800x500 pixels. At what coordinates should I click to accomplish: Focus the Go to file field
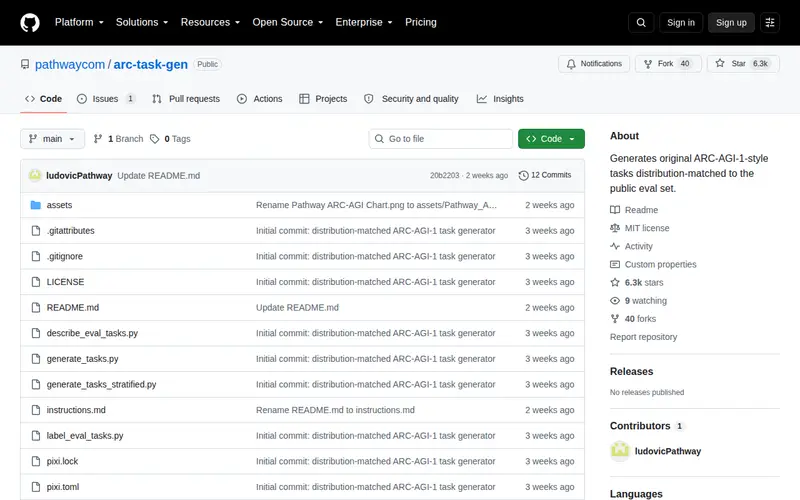coord(441,139)
